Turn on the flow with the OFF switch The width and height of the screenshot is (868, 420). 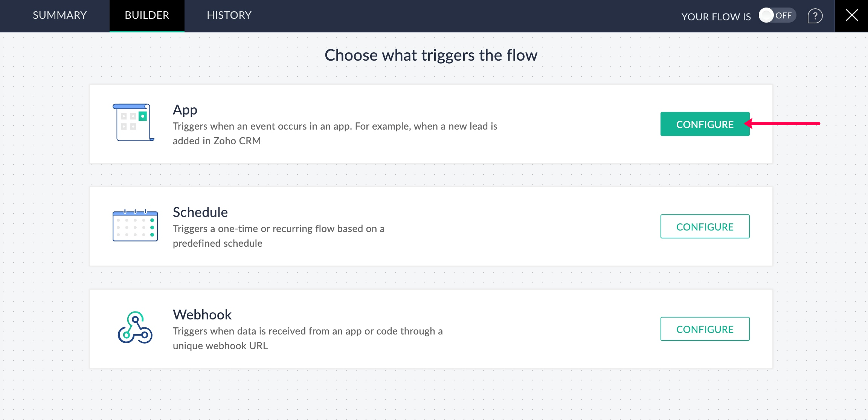click(777, 15)
